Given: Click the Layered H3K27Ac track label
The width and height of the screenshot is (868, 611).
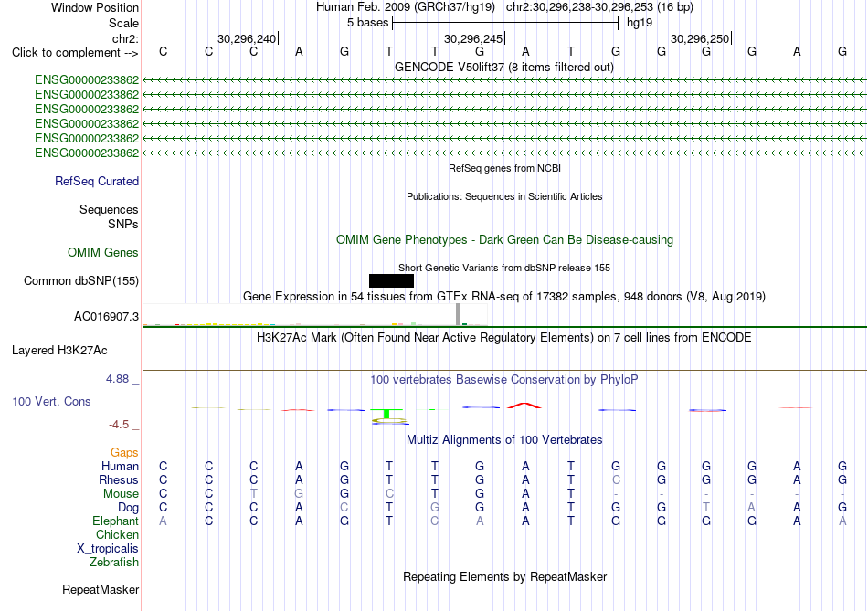Looking at the screenshot, I should pos(59,351).
